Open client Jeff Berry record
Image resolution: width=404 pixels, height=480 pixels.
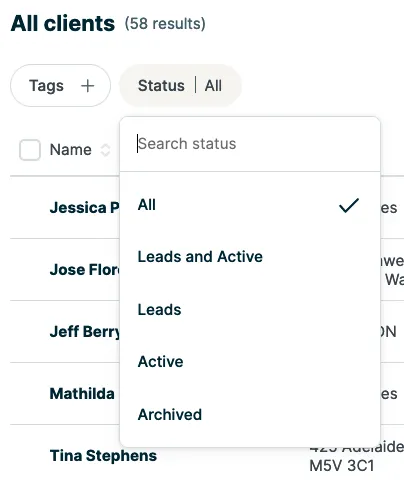85,332
